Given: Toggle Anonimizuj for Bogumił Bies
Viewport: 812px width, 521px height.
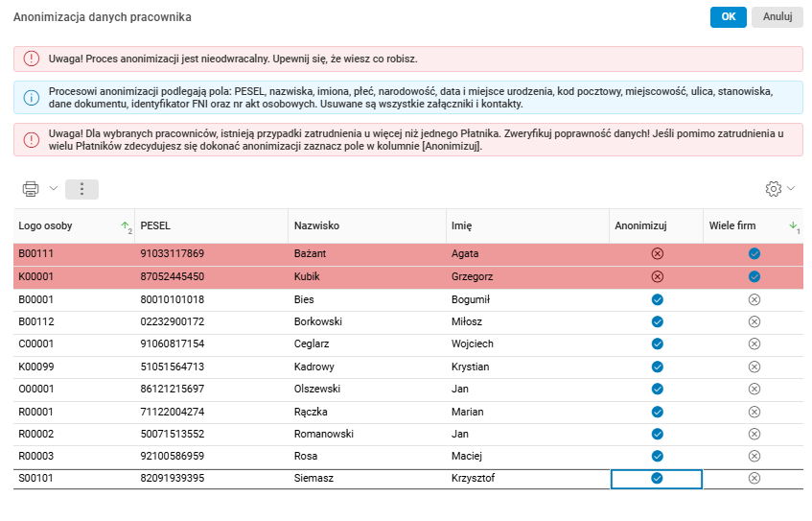Looking at the screenshot, I should [657, 299].
